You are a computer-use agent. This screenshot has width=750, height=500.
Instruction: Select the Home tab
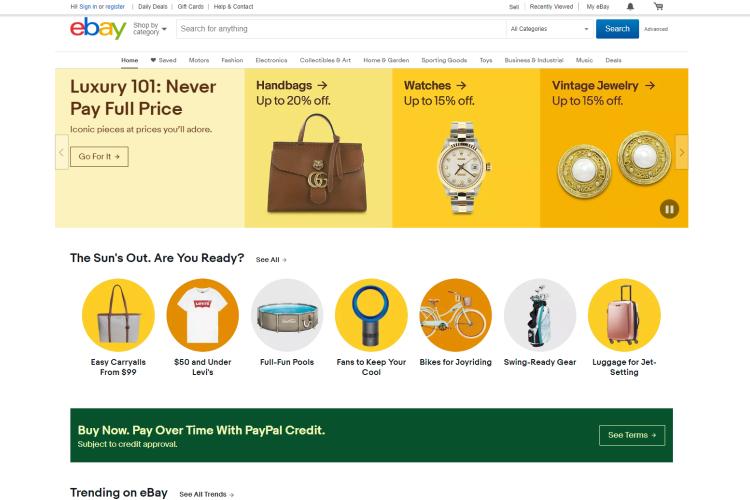130,60
